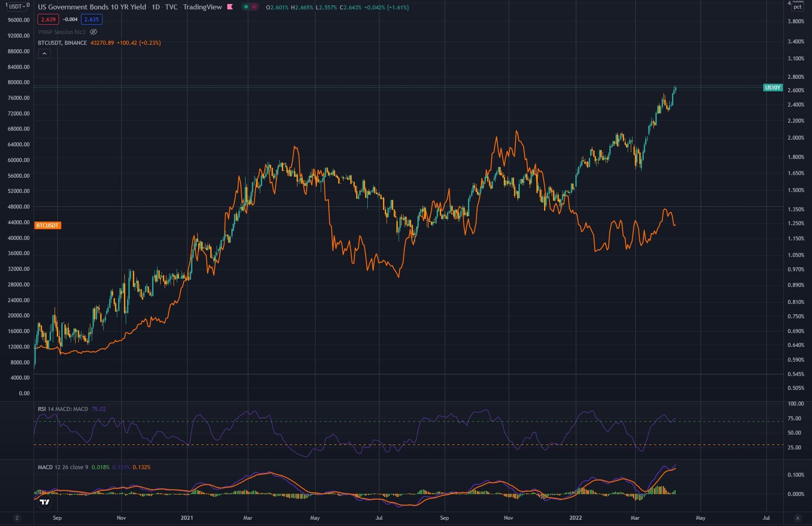
Task: Click the Mar label on the time axis
Action: [247, 517]
